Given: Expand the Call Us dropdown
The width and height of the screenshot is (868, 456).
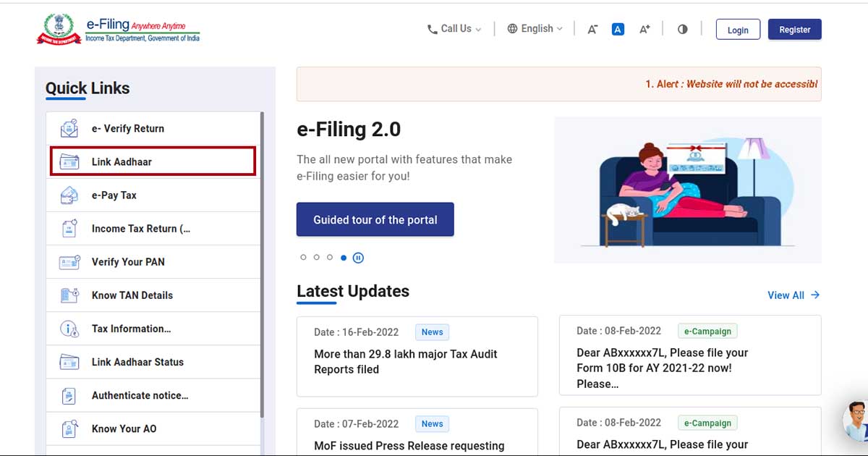Looking at the screenshot, I should pos(454,29).
